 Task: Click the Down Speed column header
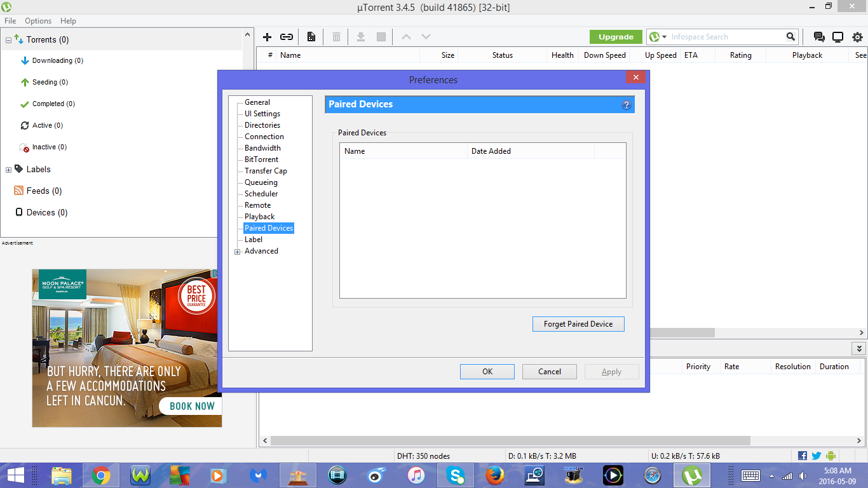[604, 55]
